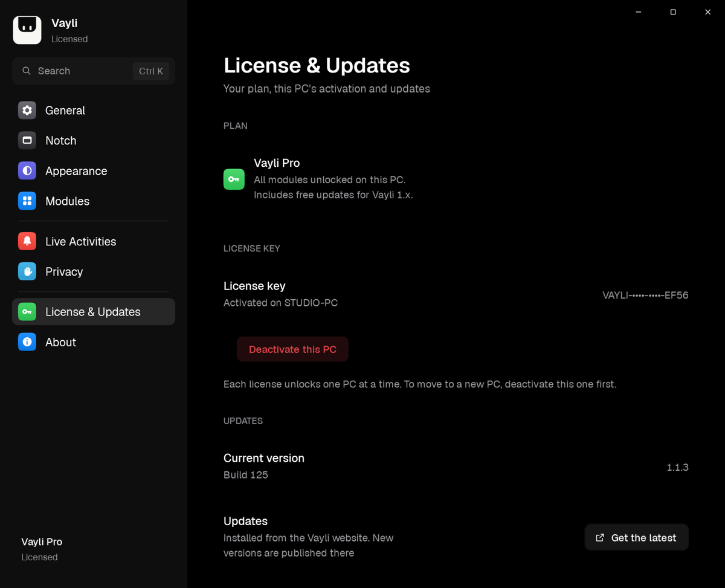The height and width of the screenshot is (588, 725).
Task: Click the About info icon
Action: click(x=27, y=342)
